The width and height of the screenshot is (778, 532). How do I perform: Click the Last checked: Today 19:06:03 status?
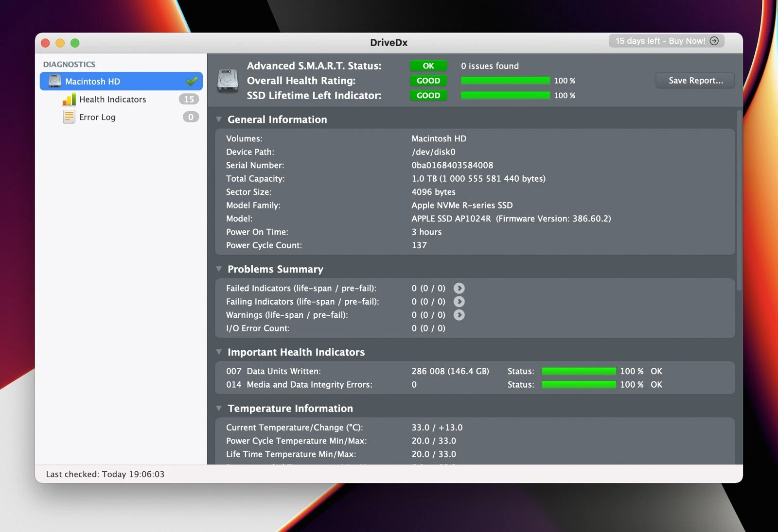(105, 474)
